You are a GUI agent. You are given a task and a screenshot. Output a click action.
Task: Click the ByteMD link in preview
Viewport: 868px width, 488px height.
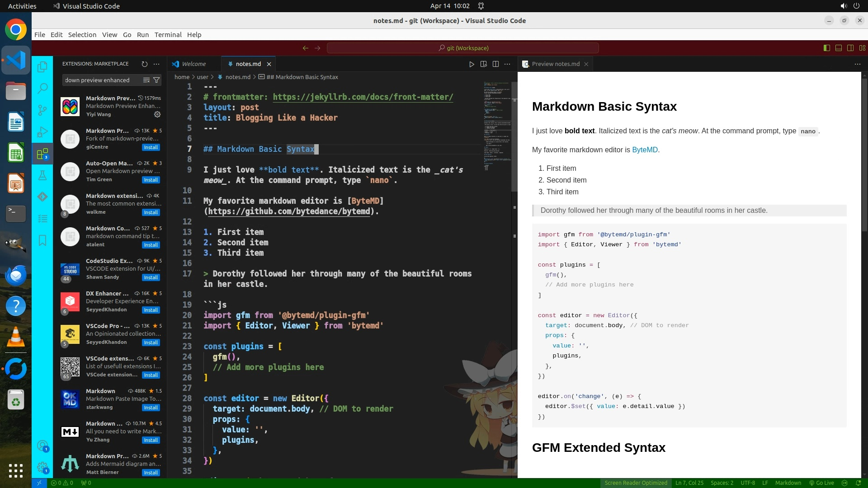click(x=645, y=150)
